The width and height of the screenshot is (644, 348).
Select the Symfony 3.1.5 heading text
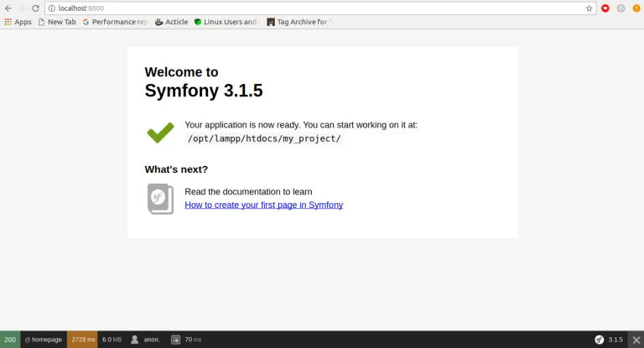tap(204, 91)
